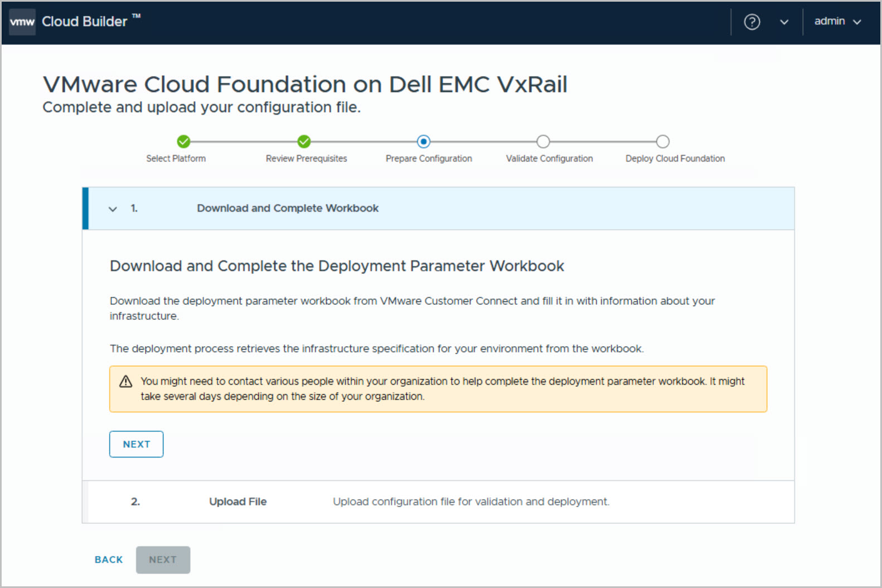Expand the help menu chevron
The width and height of the screenshot is (882, 588).
tap(784, 22)
